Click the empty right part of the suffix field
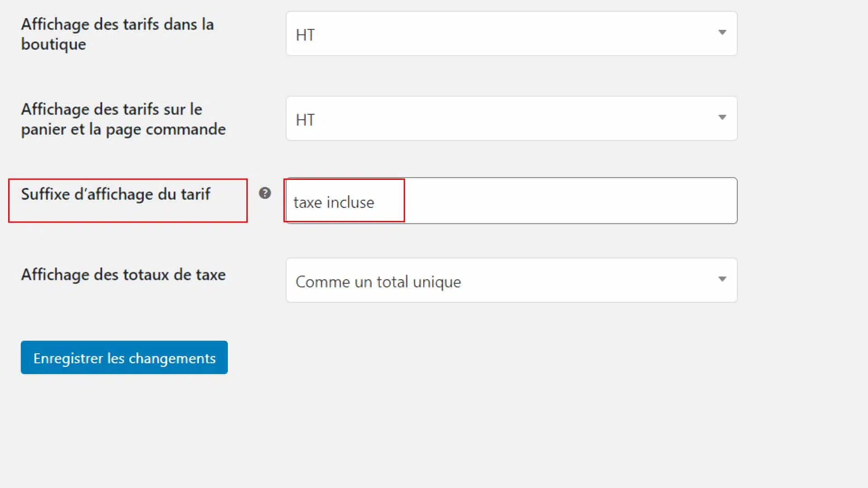 [570, 201]
